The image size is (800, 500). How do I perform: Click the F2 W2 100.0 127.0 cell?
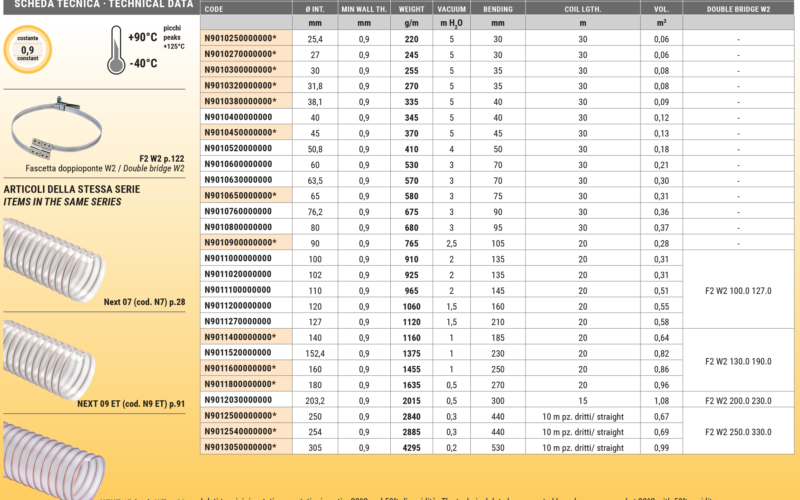738,289
